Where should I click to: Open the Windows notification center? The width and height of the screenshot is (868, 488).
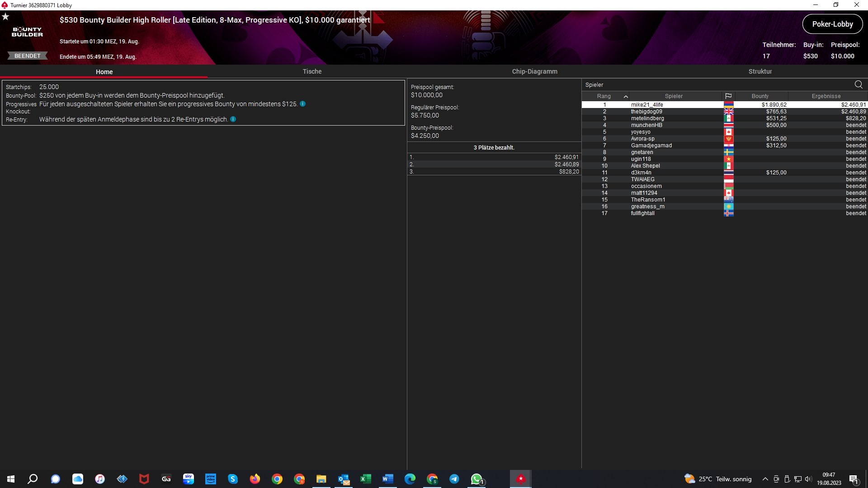854,479
